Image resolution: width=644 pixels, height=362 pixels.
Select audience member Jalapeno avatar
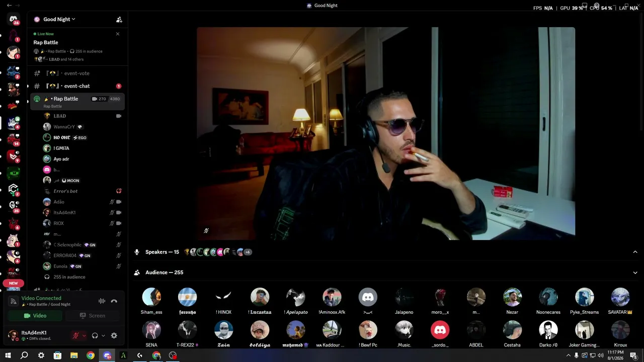[x=404, y=297]
